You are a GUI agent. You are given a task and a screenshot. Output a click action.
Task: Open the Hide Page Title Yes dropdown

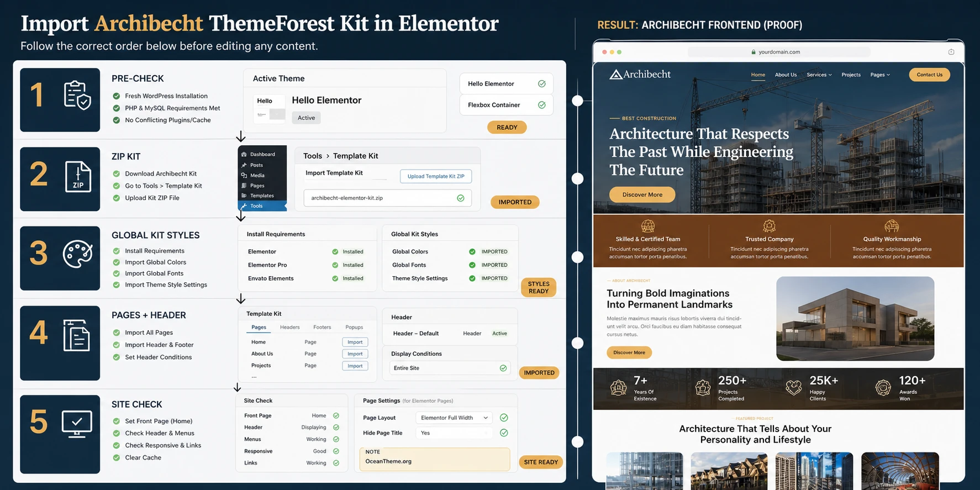click(x=454, y=433)
